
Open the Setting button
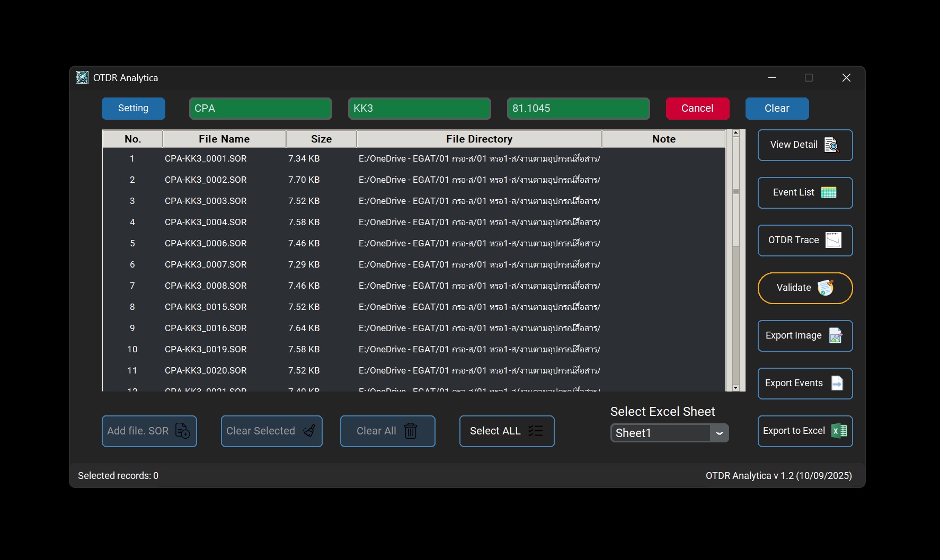point(133,108)
